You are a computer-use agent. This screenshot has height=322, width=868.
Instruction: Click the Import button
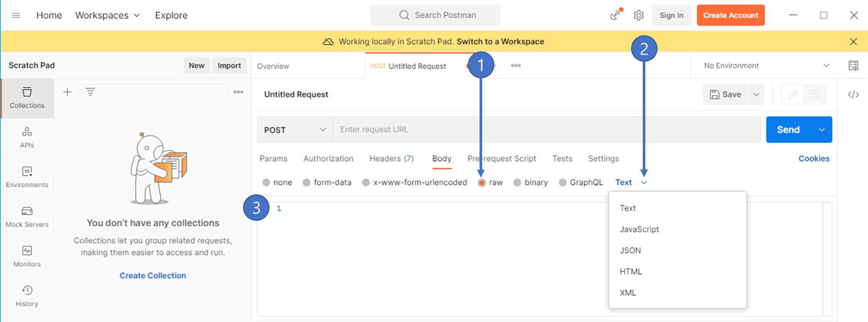tap(229, 65)
